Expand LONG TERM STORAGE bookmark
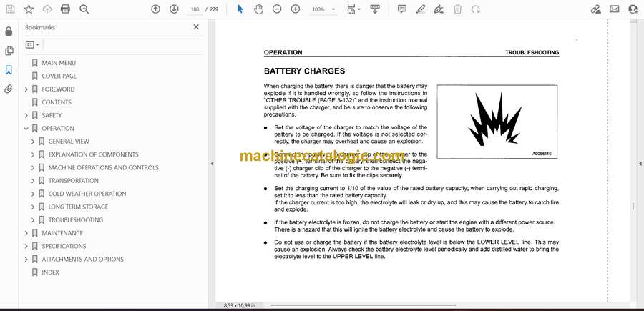The width and height of the screenshot is (644, 311). [x=33, y=207]
